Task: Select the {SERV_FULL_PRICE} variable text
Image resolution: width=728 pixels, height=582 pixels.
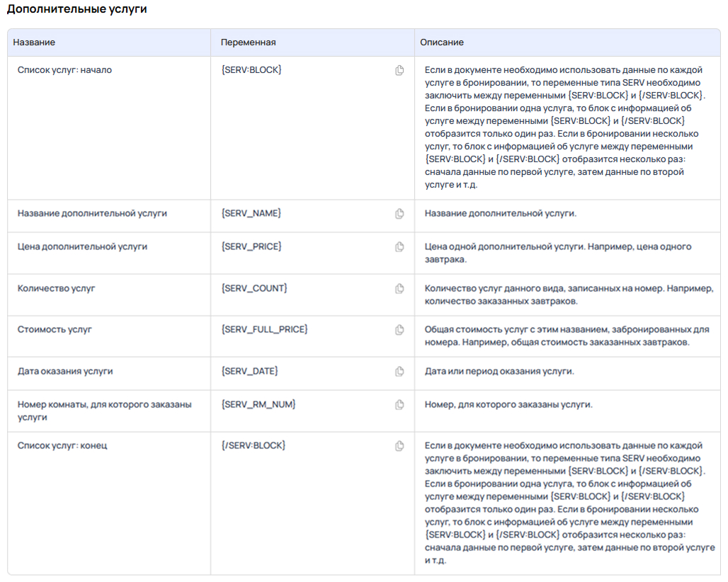Action: point(264,329)
